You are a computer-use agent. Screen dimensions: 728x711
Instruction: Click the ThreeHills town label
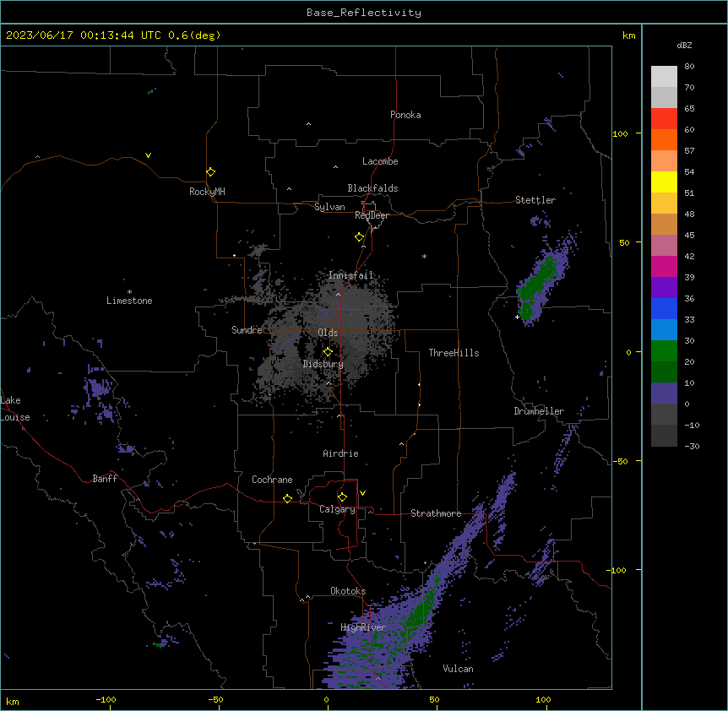point(454,353)
